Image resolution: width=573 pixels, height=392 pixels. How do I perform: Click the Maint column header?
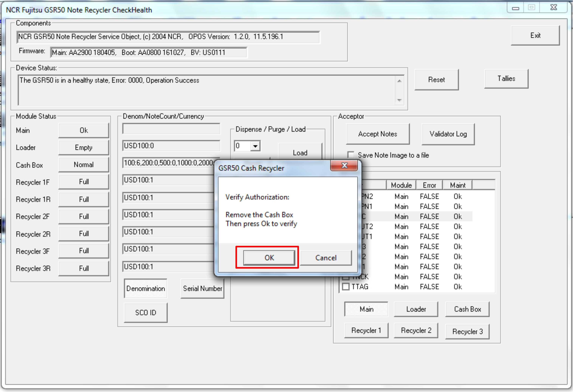(458, 185)
